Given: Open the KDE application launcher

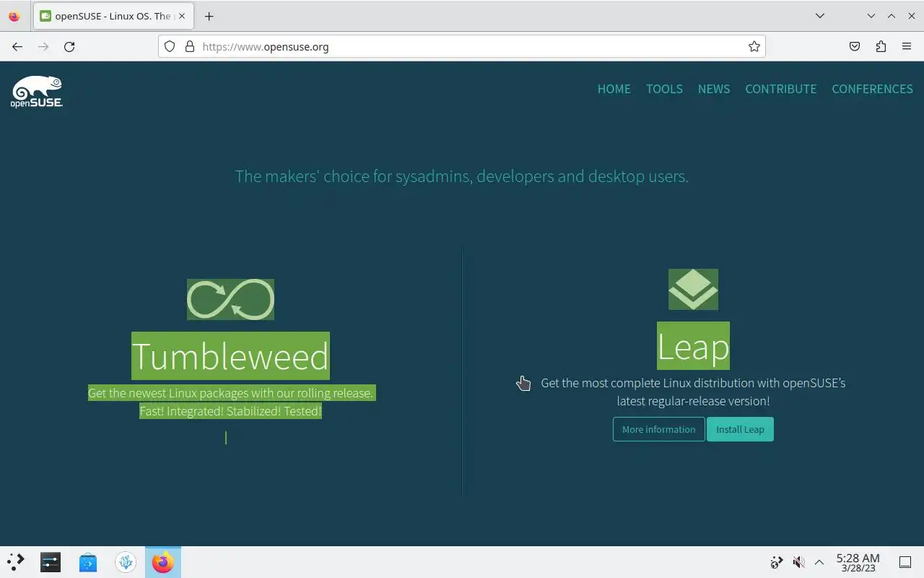Looking at the screenshot, I should tap(16, 562).
